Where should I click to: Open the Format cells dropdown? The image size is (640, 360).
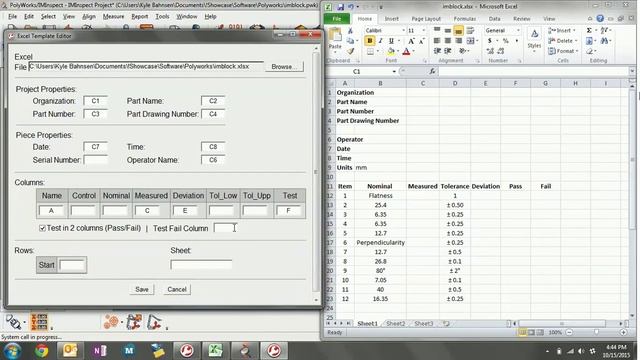tap(577, 51)
